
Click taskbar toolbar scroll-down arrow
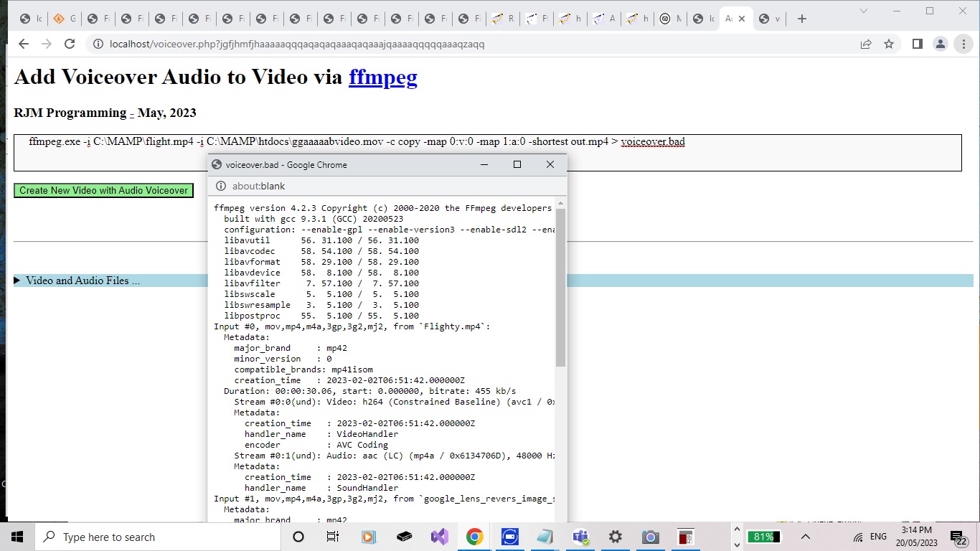(737, 545)
